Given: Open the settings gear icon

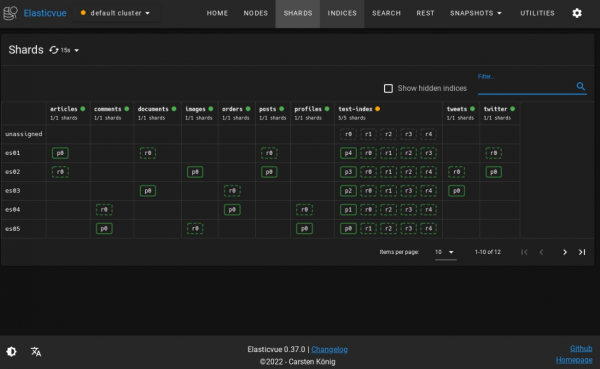Looking at the screenshot, I should tap(577, 13).
